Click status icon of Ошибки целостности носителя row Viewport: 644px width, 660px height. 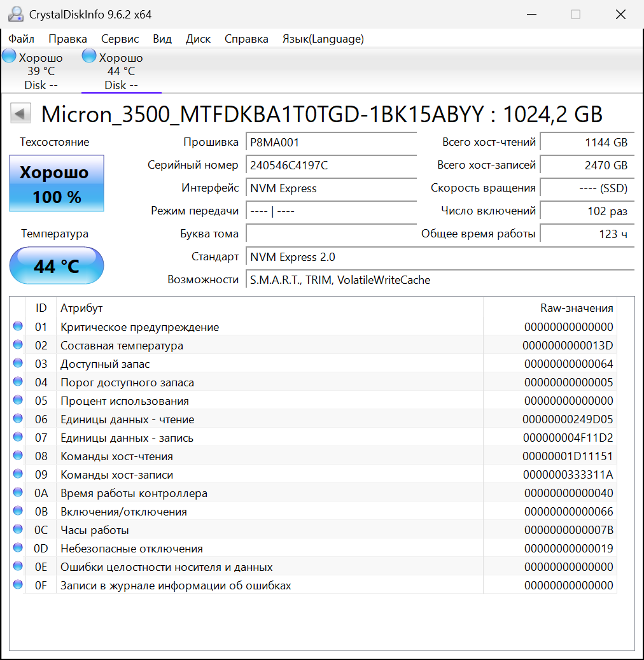(18, 566)
